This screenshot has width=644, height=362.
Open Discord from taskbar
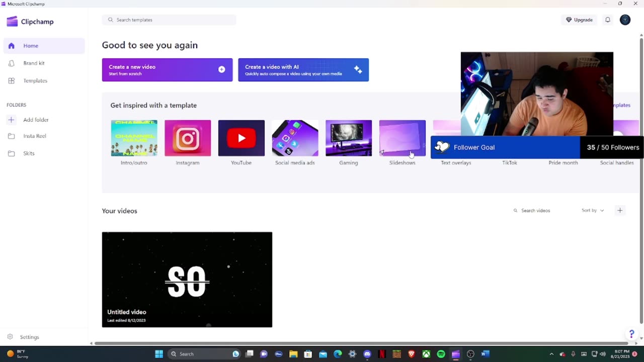tap(367, 354)
